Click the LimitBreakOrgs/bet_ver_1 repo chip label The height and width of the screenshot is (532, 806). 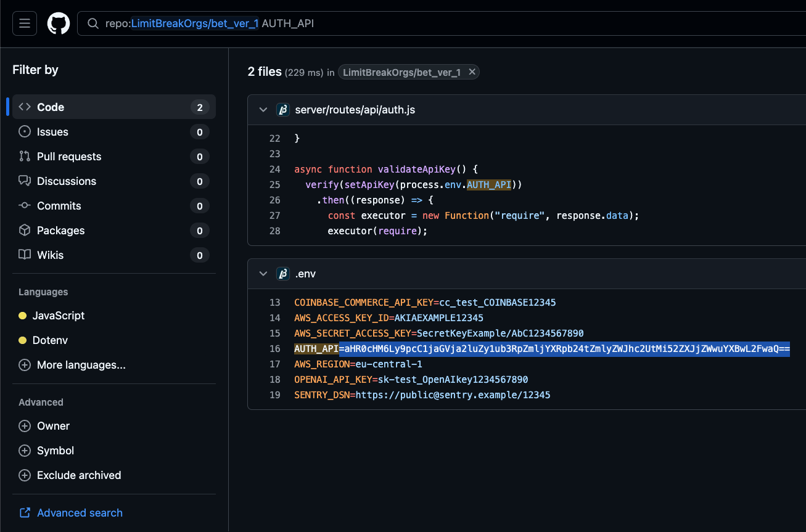click(401, 72)
